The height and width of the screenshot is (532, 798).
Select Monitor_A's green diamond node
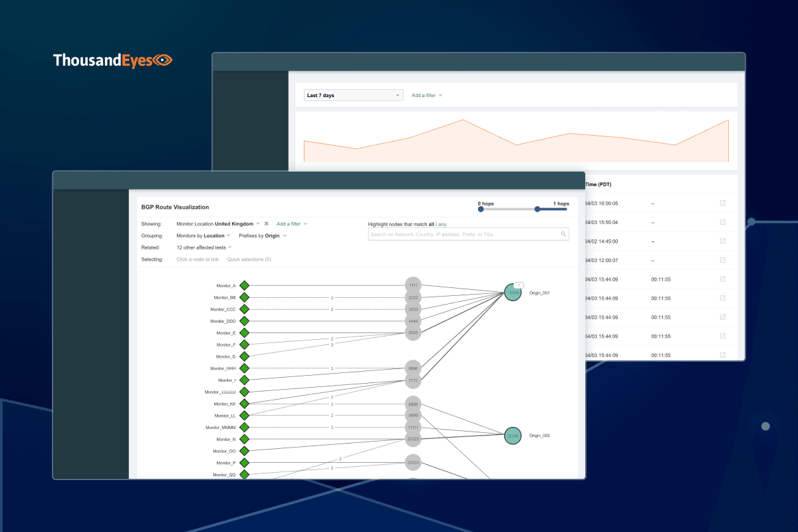coord(244,285)
